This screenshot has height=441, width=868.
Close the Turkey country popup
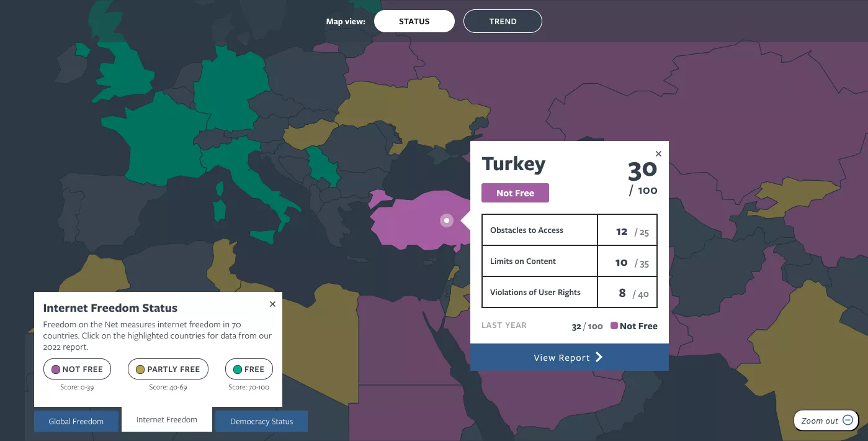pos(658,154)
